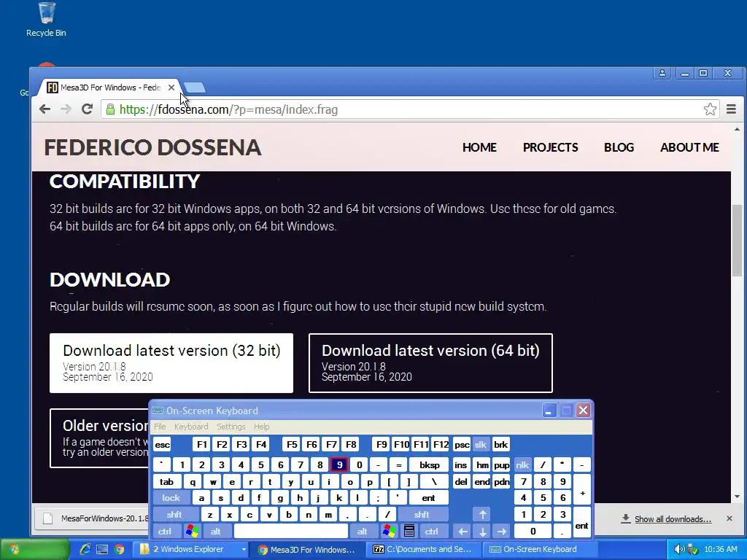The image size is (747, 560).
Task: Click the F5 key on-screen
Action: tap(292, 445)
